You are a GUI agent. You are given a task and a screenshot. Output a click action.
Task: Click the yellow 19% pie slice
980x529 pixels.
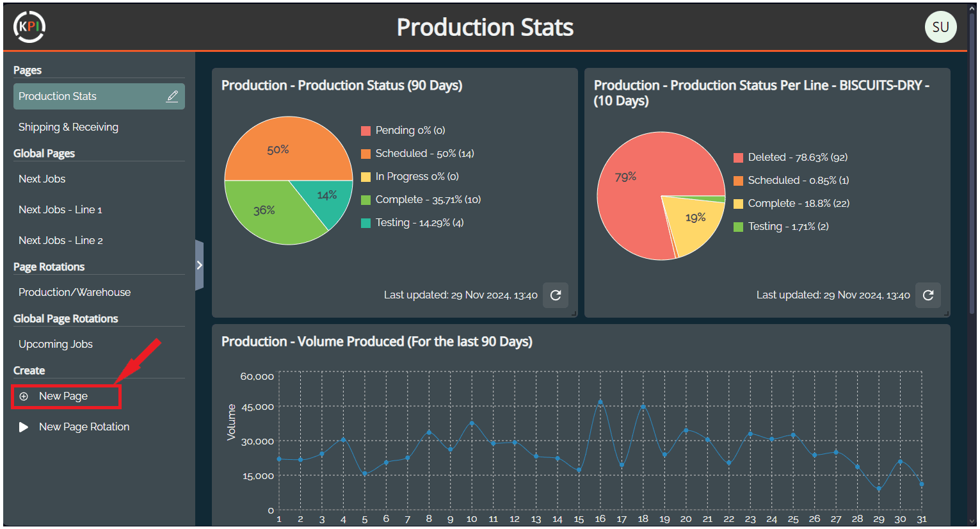[695, 221]
